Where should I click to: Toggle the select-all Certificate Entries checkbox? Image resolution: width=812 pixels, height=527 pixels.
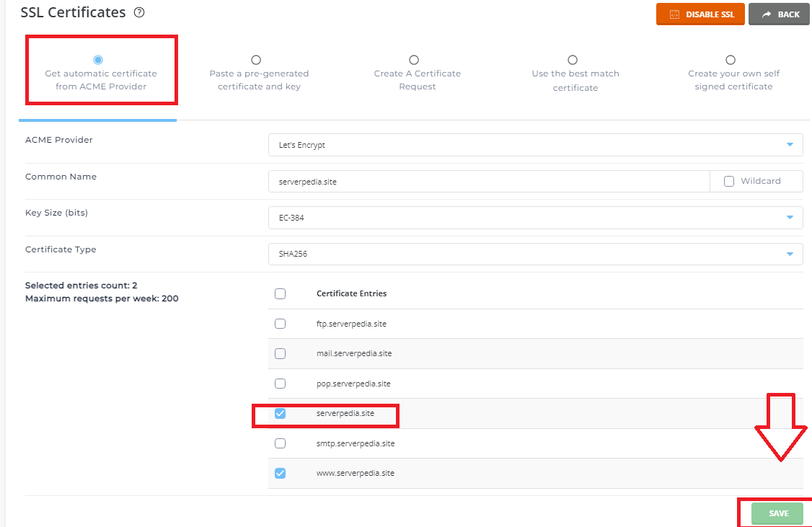pyautogui.click(x=281, y=293)
